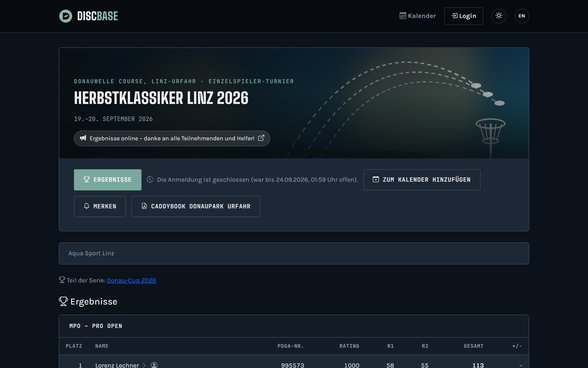Image resolution: width=588 pixels, height=368 pixels.
Task: Click Zum Kalender hinzufügen button
Action: [x=422, y=180]
